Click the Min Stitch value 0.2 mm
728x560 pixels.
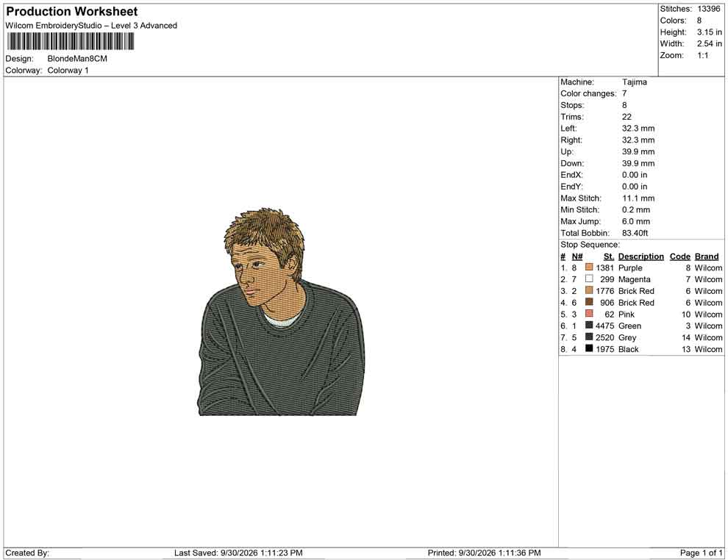tap(636, 209)
